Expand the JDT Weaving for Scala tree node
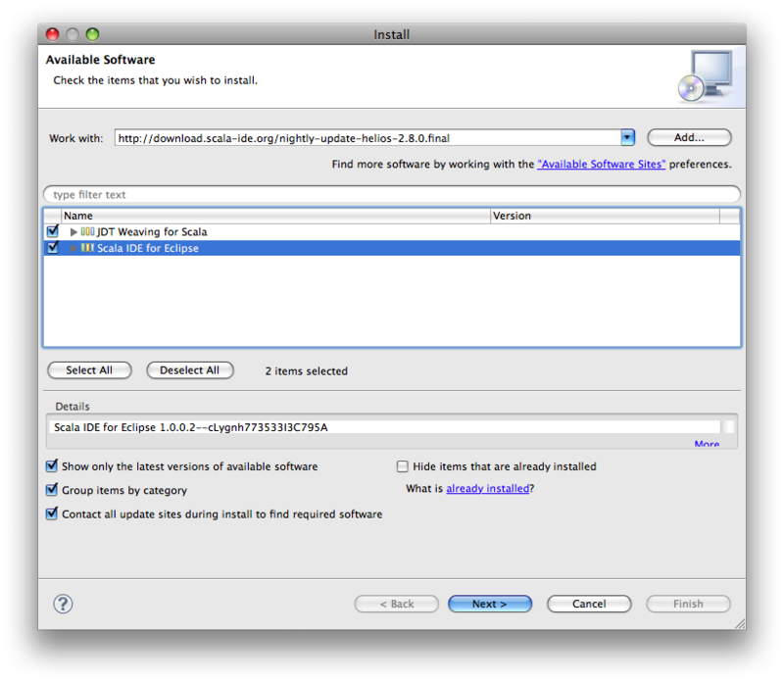The width and height of the screenshot is (784, 682). [73, 231]
